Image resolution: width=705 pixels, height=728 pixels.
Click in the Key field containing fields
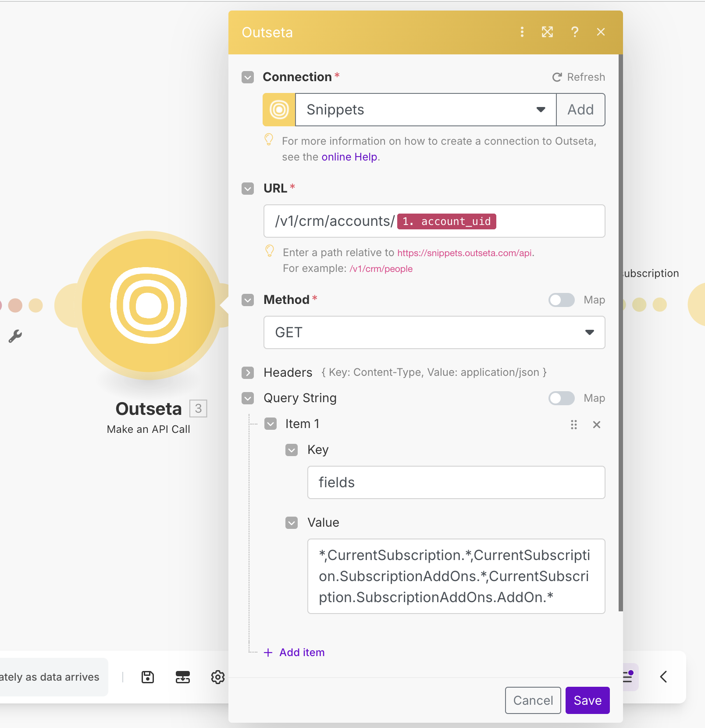456,482
